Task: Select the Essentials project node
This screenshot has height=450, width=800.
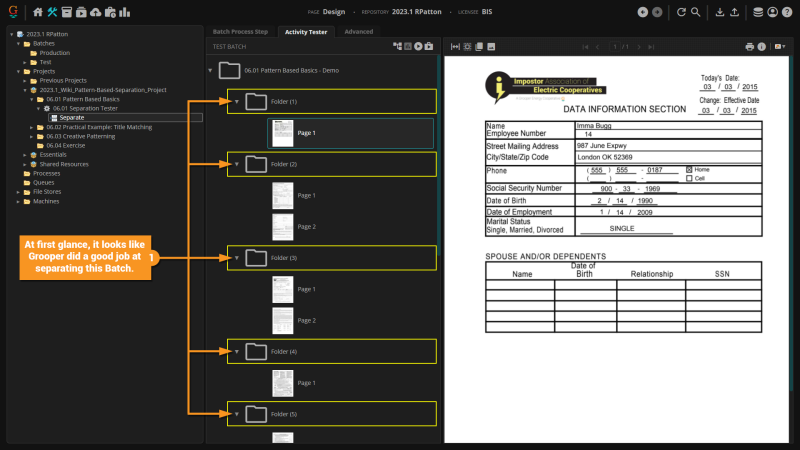Action: pyautogui.click(x=53, y=155)
